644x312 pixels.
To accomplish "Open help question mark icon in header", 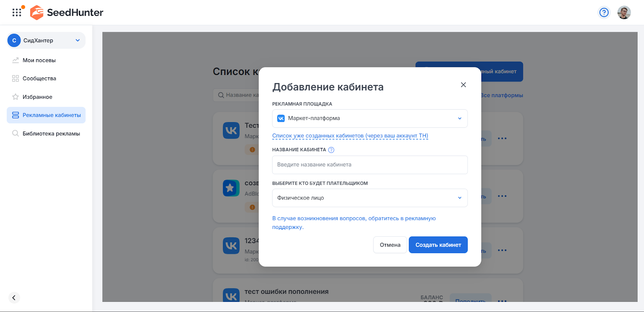I will tap(604, 12).
